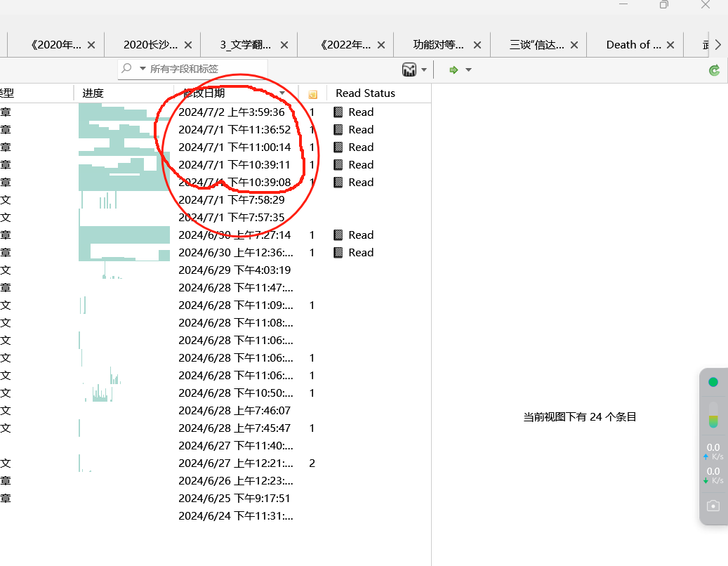The width and height of the screenshot is (728, 566).
Task: Switch to the 《2020年... tab
Action: pos(55,45)
